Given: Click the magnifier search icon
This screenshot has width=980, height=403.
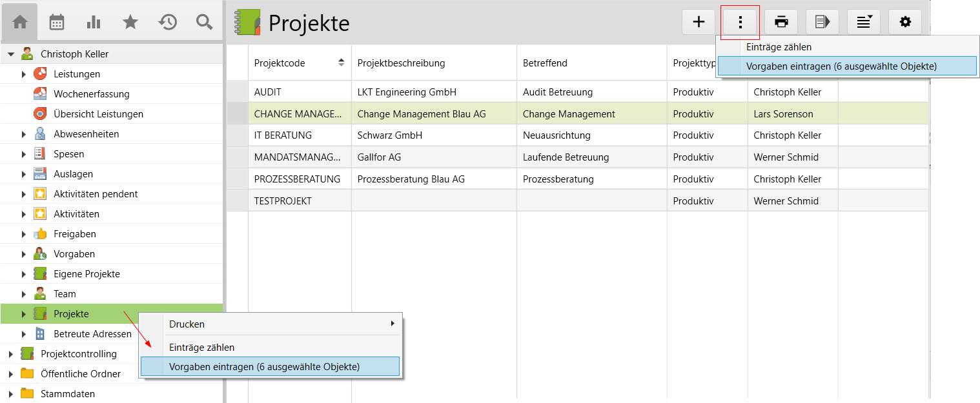Looking at the screenshot, I should [x=204, y=22].
